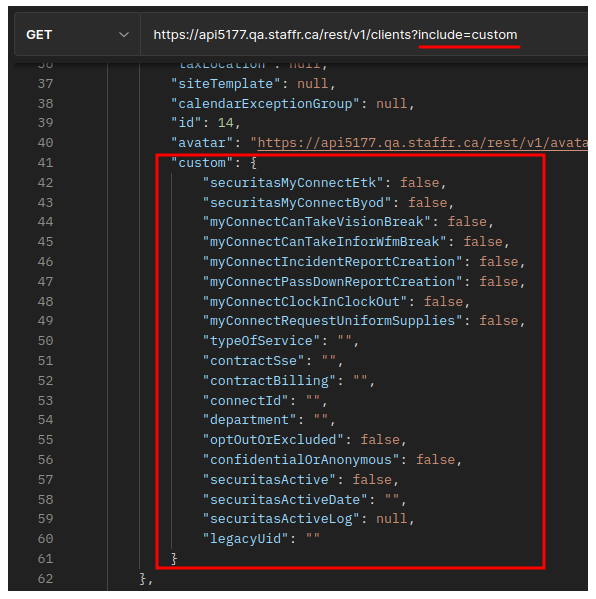Click the "avatar" key
Screen dimensions: 596x599
click(202, 143)
